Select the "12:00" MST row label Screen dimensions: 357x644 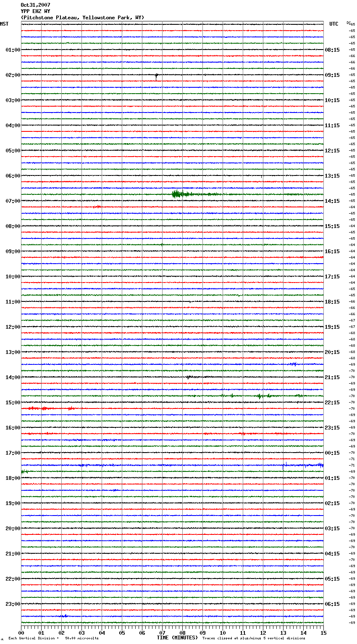tap(13, 327)
